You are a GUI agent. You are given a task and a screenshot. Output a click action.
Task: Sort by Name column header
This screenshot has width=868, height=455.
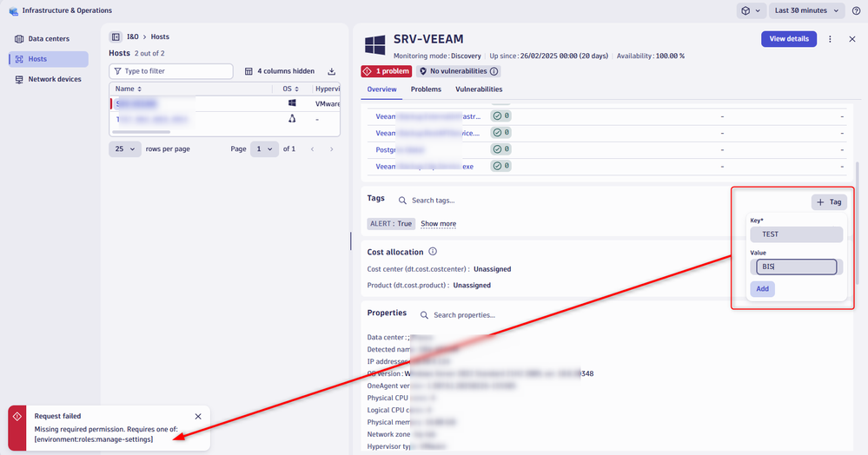tap(129, 89)
